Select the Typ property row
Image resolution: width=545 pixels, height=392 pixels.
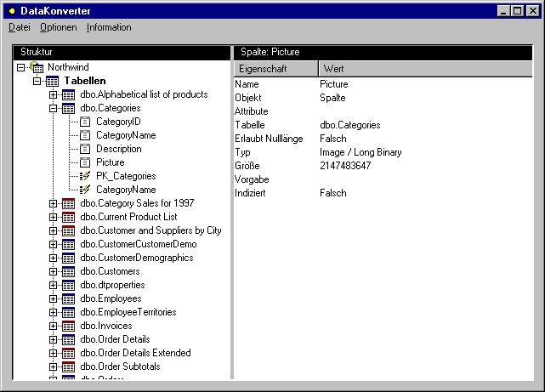[243, 152]
